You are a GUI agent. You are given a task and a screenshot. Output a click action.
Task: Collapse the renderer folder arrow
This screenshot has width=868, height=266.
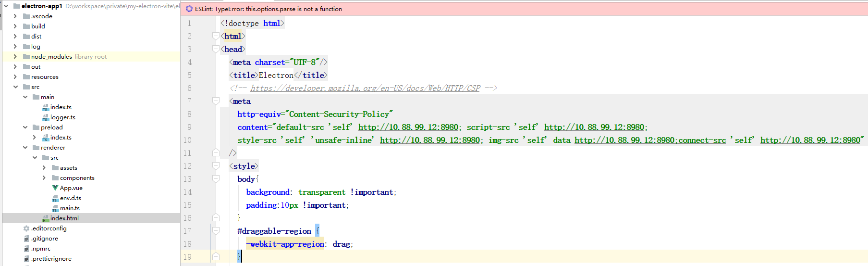[25, 148]
